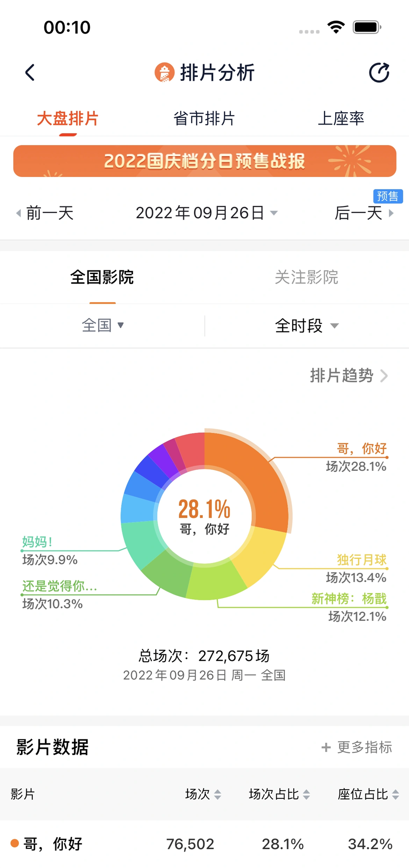Viewport: 409px width, 868px height.
Task: Click the sort arrows on 场次 column
Action: tap(218, 795)
